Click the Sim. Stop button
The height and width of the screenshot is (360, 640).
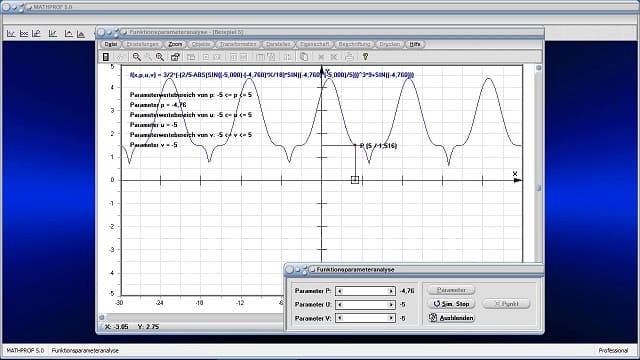point(451,304)
